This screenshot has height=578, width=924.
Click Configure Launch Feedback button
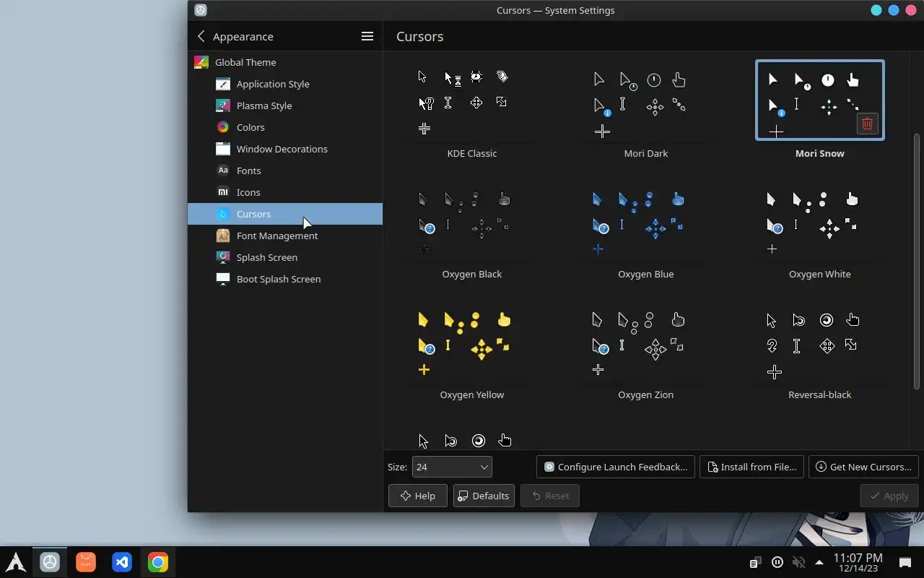point(616,467)
